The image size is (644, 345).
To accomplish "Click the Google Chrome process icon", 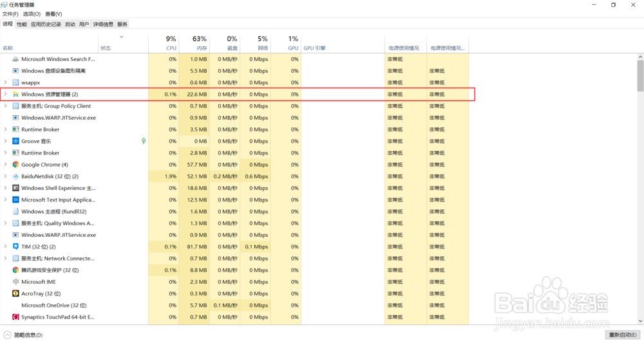I will coord(15,164).
